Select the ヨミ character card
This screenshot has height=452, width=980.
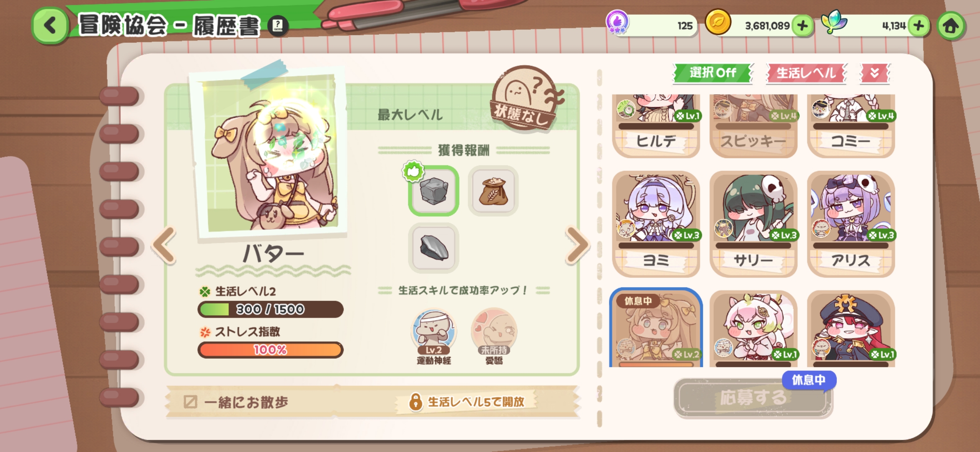[x=656, y=224]
